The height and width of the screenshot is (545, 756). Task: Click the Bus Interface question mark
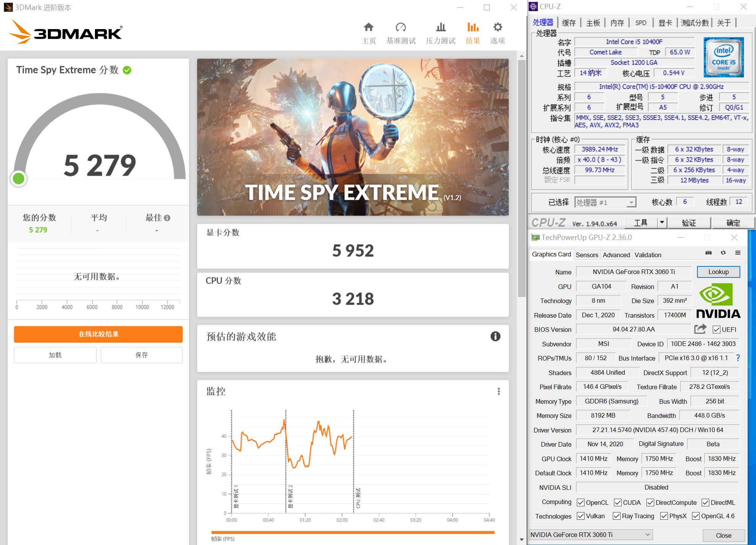[738, 358]
